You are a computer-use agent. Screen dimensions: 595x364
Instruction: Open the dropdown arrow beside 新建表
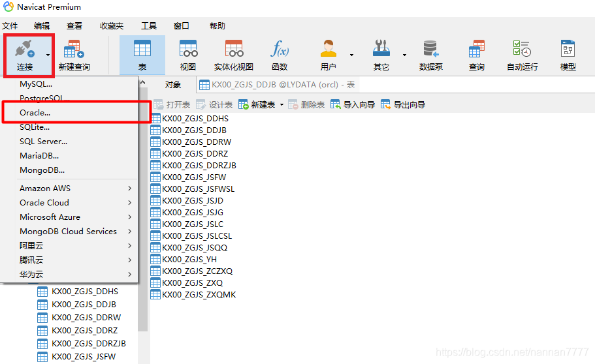[x=281, y=104]
